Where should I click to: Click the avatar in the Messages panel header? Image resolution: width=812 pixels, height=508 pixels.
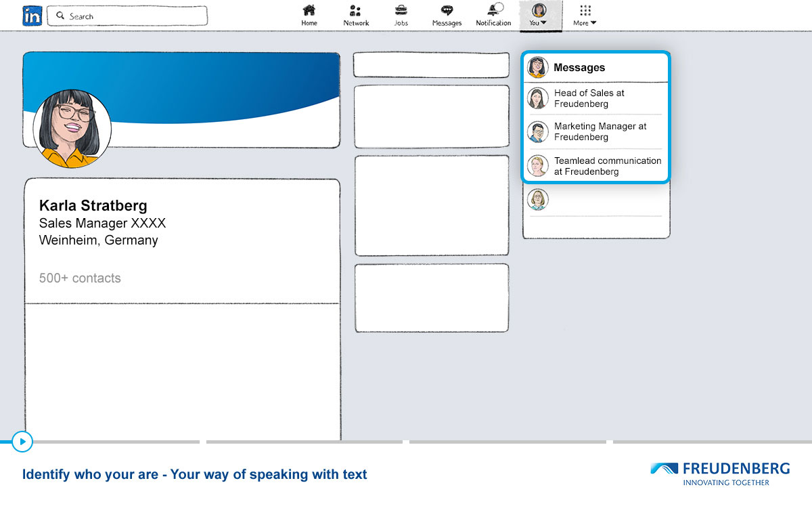point(537,67)
